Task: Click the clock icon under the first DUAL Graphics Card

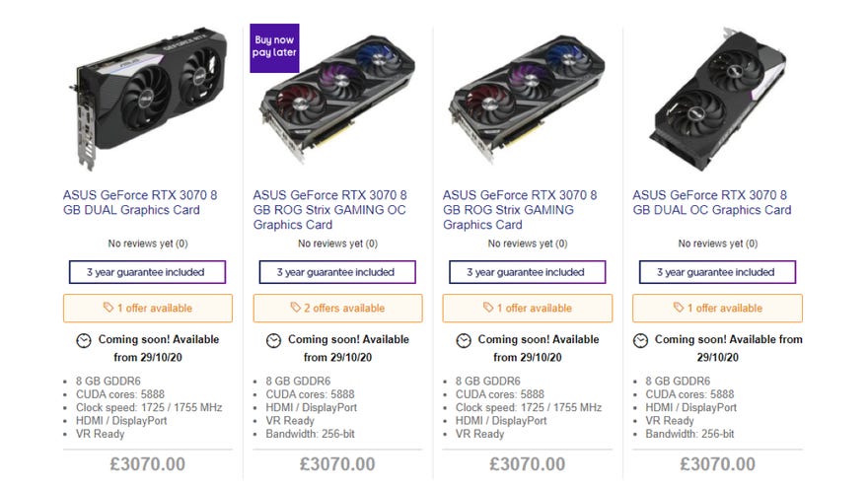Action: tap(84, 340)
